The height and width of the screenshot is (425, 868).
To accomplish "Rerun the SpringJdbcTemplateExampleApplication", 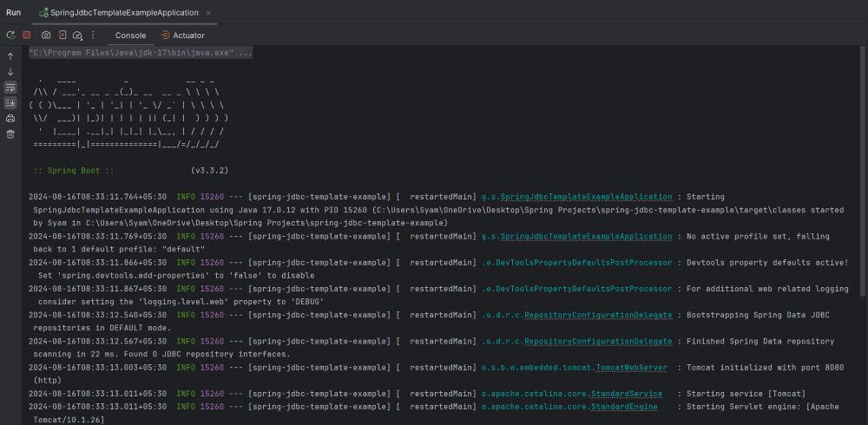I will pos(10,35).
